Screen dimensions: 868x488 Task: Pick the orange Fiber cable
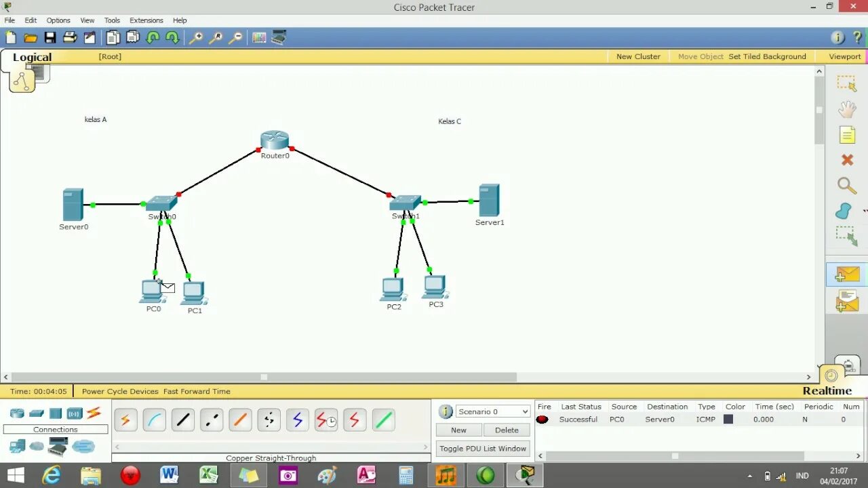click(240, 420)
